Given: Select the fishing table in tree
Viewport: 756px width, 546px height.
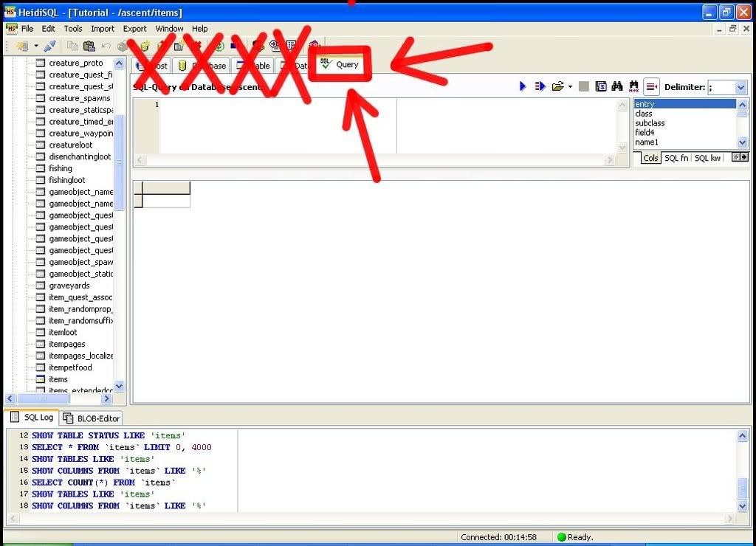Looking at the screenshot, I should [61, 168].
